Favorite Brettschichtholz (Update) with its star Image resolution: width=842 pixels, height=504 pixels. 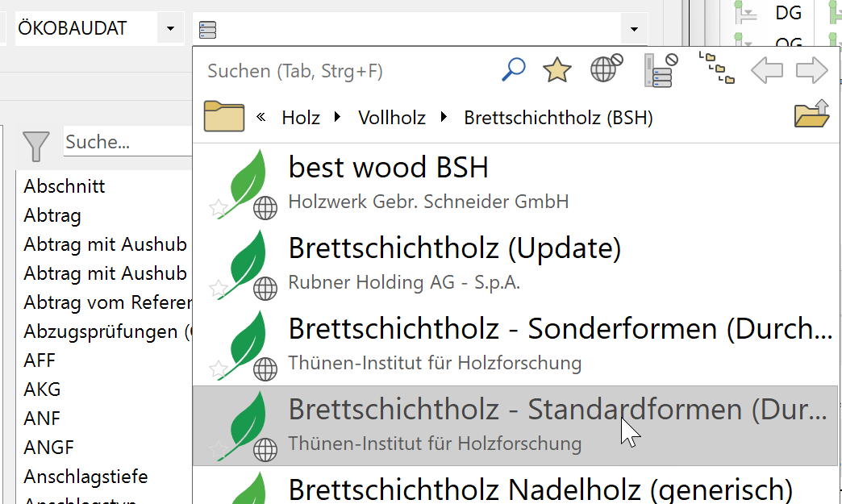tap(218, 289)
